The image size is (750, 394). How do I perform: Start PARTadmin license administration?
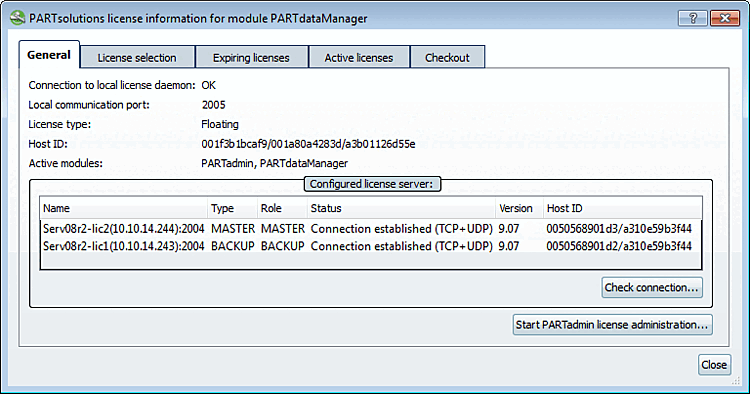pyautogui.click(x=612, y=325)
